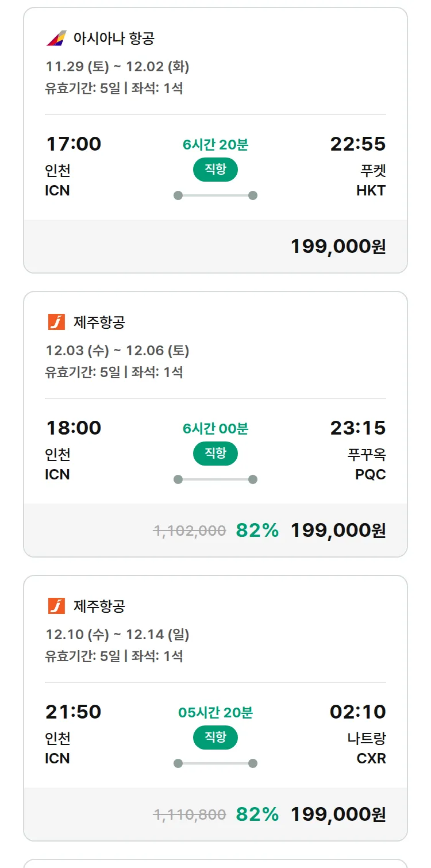Viewport: 431px width, 868px height.
Task: Click the 나트랑 CXR destination
Action: [x=367, y=748]
